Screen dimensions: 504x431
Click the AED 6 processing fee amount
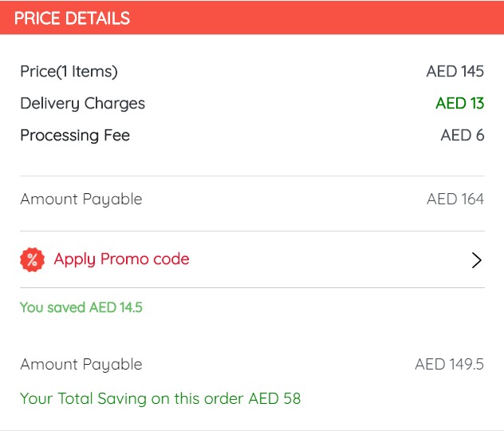pos(462,136)
